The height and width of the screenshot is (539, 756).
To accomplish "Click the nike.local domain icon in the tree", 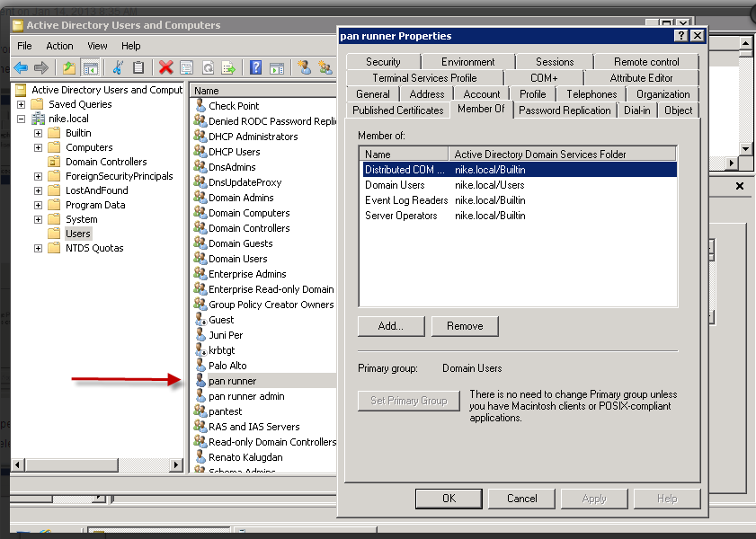I will 38,119.
